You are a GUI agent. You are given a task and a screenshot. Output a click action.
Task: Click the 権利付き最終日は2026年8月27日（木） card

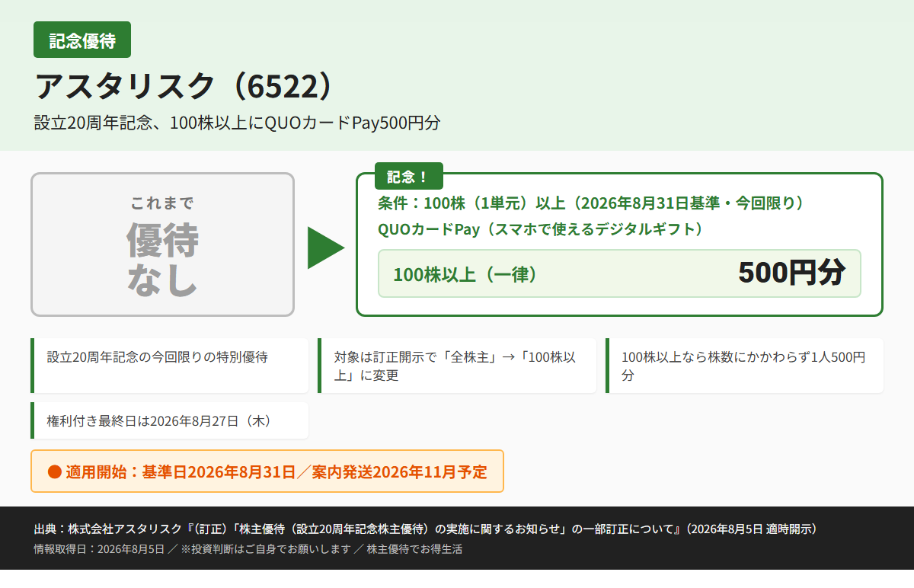(x=169, y=420)
